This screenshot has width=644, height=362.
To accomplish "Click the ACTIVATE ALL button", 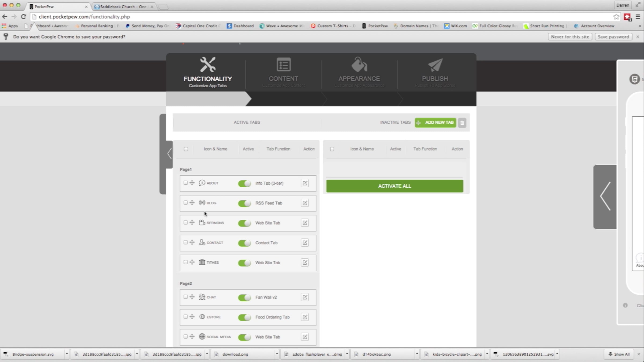I will tap(394, 186).
